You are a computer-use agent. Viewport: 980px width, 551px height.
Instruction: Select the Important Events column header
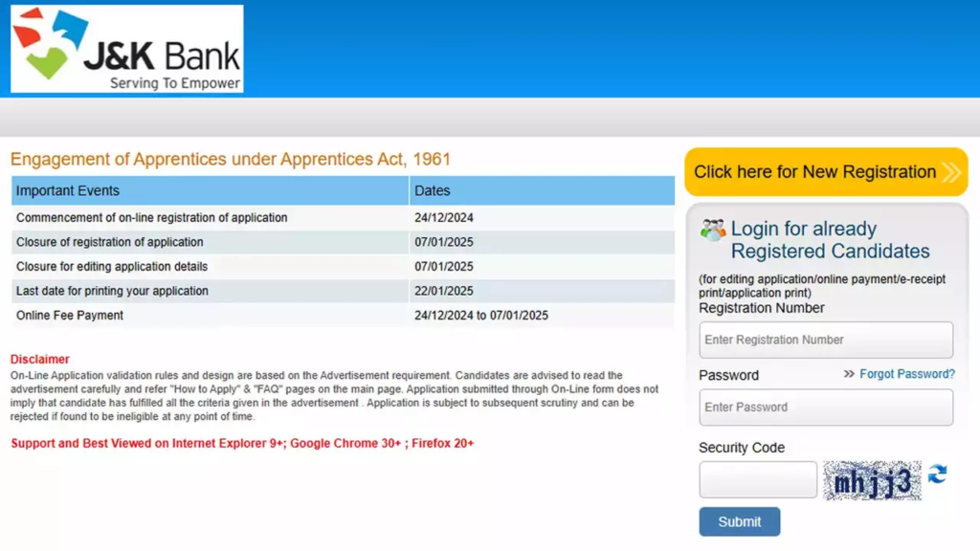point(210,190)
